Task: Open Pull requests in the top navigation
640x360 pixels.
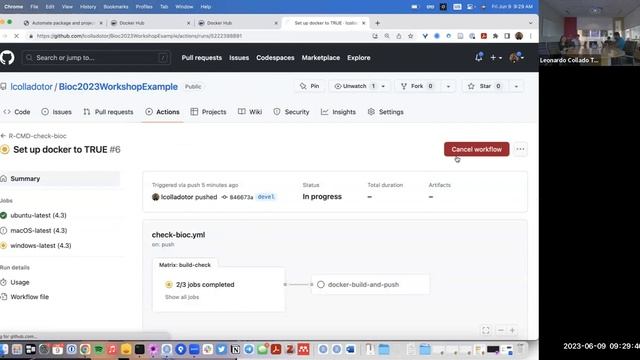Action: (x=202, y=58)
